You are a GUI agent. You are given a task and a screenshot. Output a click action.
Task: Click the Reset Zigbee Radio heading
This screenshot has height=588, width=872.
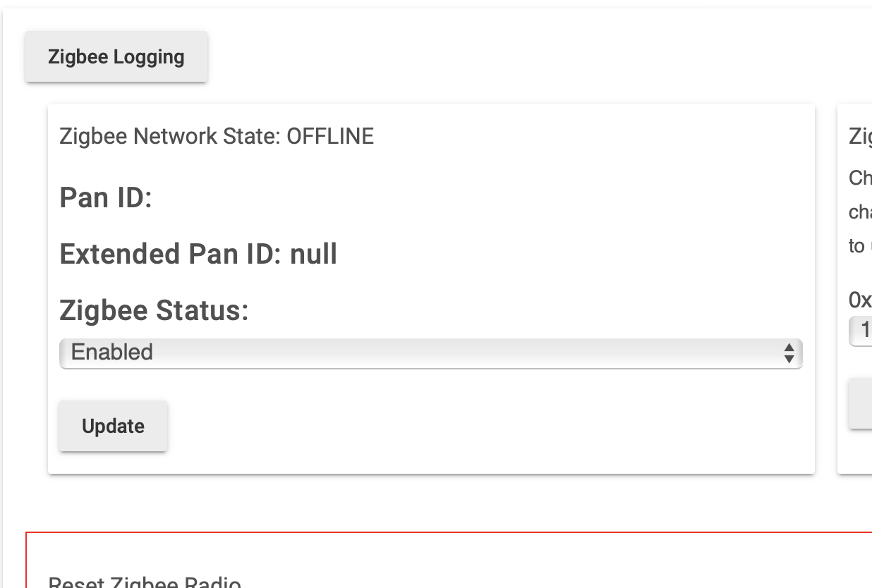pyautogui.click(x=145, y=582)
